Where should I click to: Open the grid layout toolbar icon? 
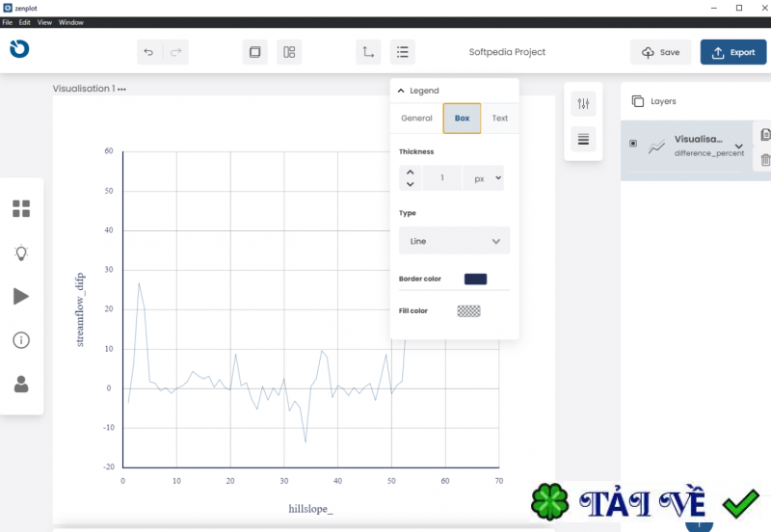pyautogui.click(x=289, y=52)
